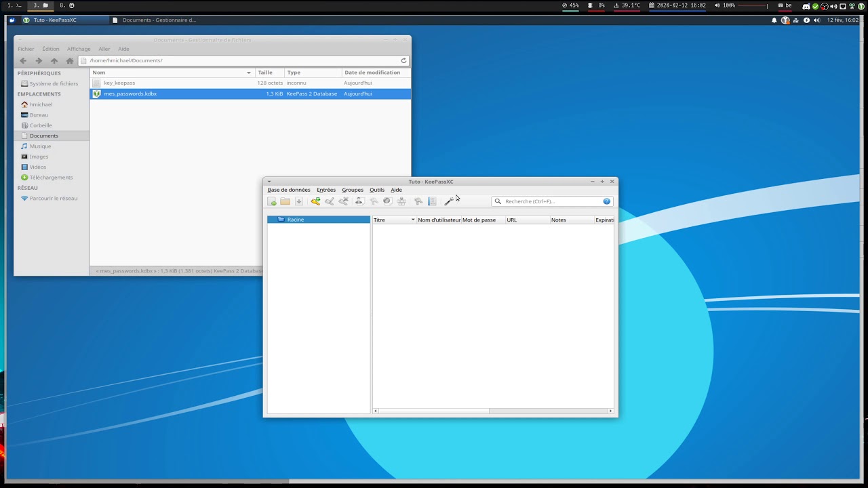Toggle sort arrow on the Nom column
Image resolution: width=868 pixels, height=488 pixels.
pos(249,73)
